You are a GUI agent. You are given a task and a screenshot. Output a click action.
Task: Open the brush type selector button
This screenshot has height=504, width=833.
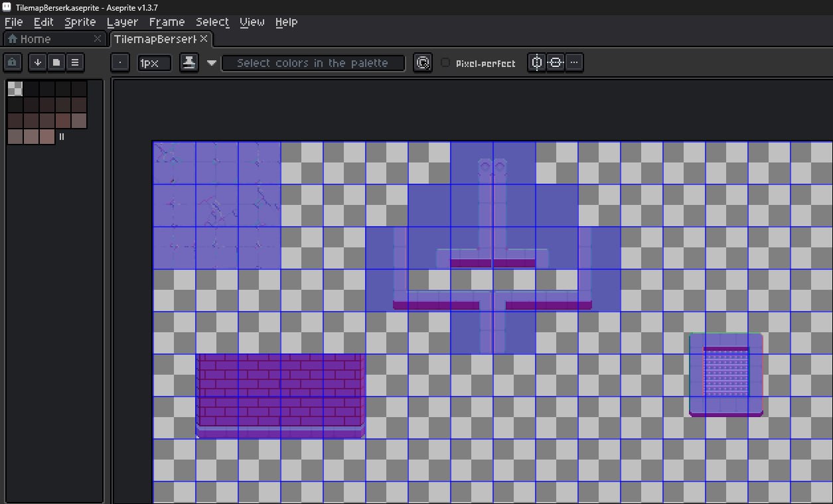119,63
